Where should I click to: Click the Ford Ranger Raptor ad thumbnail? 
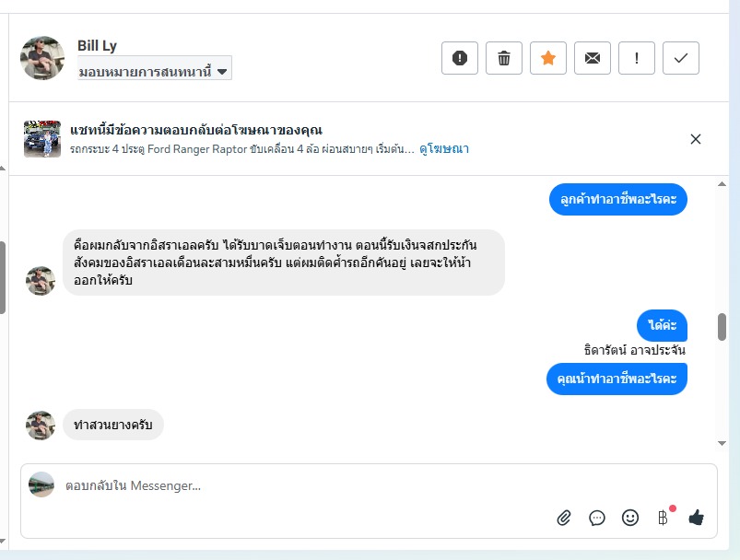42,139
